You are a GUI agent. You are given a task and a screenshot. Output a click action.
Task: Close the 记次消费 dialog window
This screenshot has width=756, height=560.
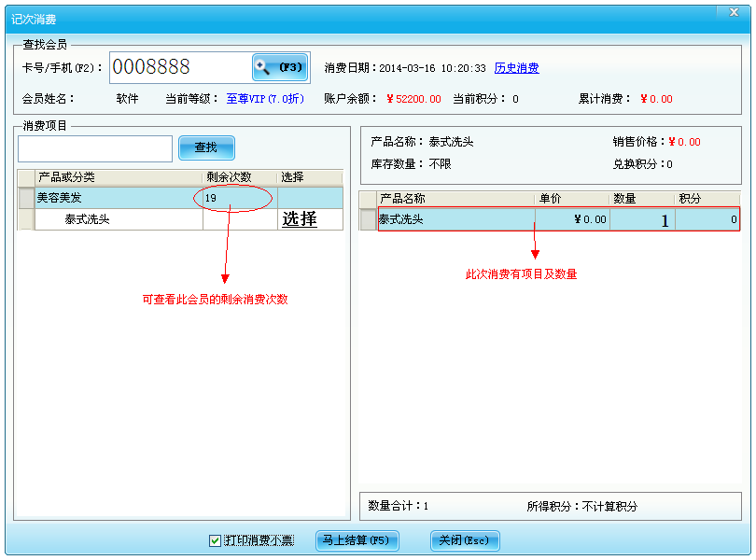coord(734,12)
